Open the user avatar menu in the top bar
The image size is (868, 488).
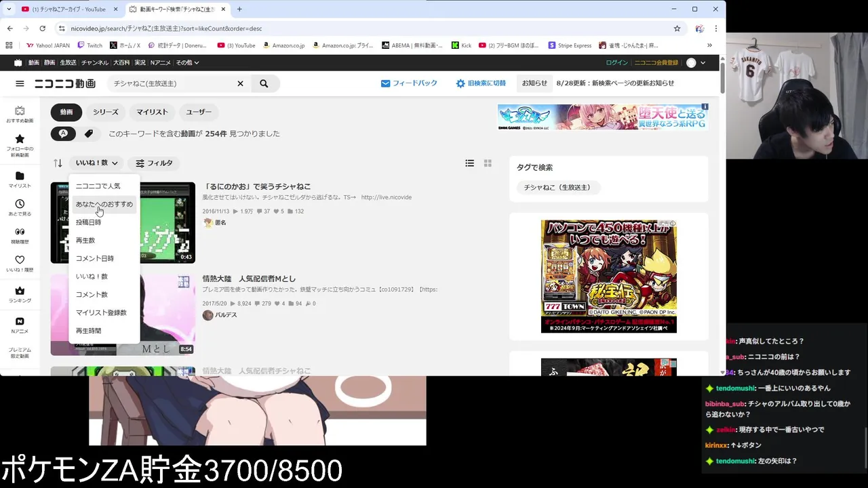tap(696, 62)
